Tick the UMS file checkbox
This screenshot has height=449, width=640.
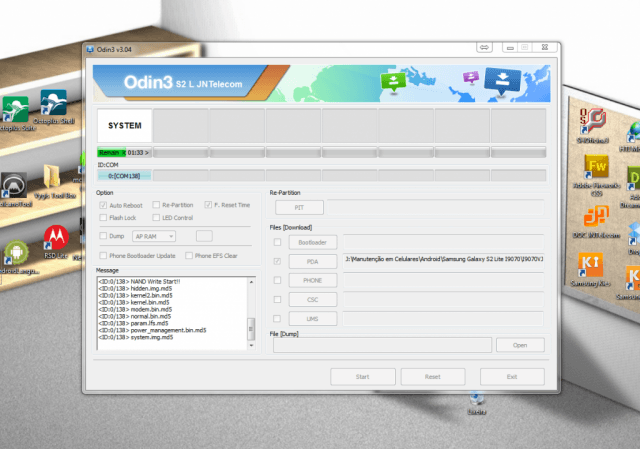point(277,318)
